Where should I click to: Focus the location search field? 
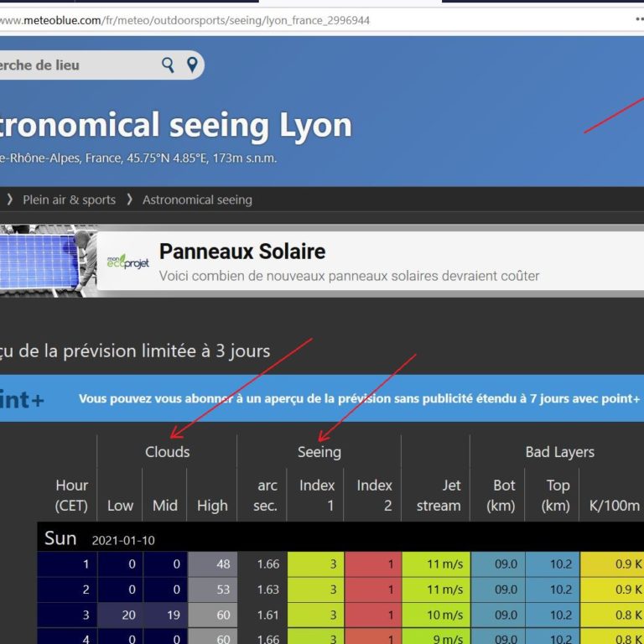click(75, 65)
